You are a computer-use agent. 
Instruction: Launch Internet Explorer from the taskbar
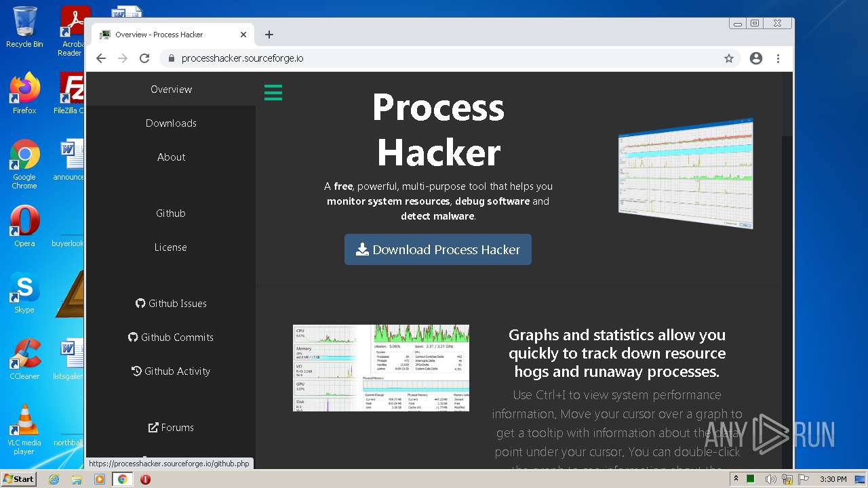[54, 479]
